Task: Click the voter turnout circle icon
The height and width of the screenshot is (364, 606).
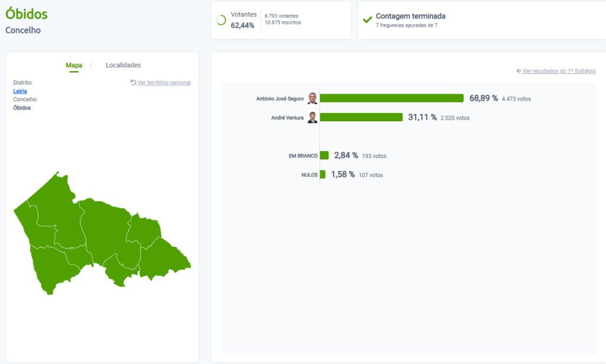Action: click(x=221, y=20)
